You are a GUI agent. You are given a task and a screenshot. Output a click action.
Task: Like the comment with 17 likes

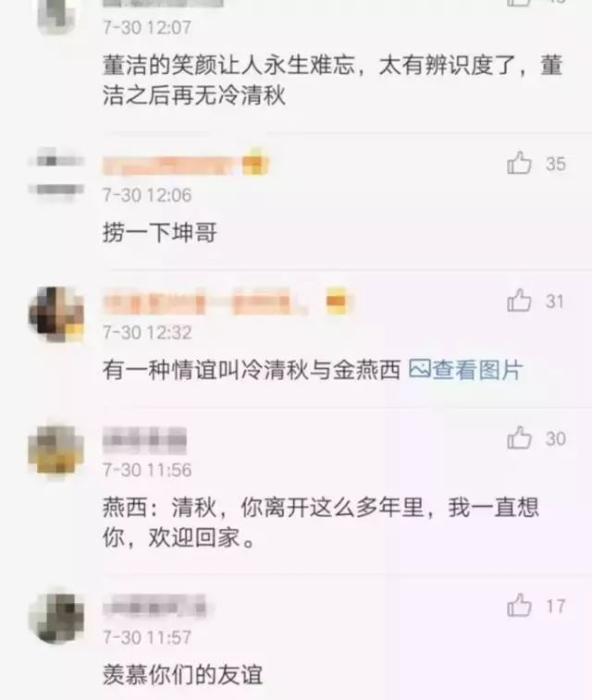pos(519,606)
